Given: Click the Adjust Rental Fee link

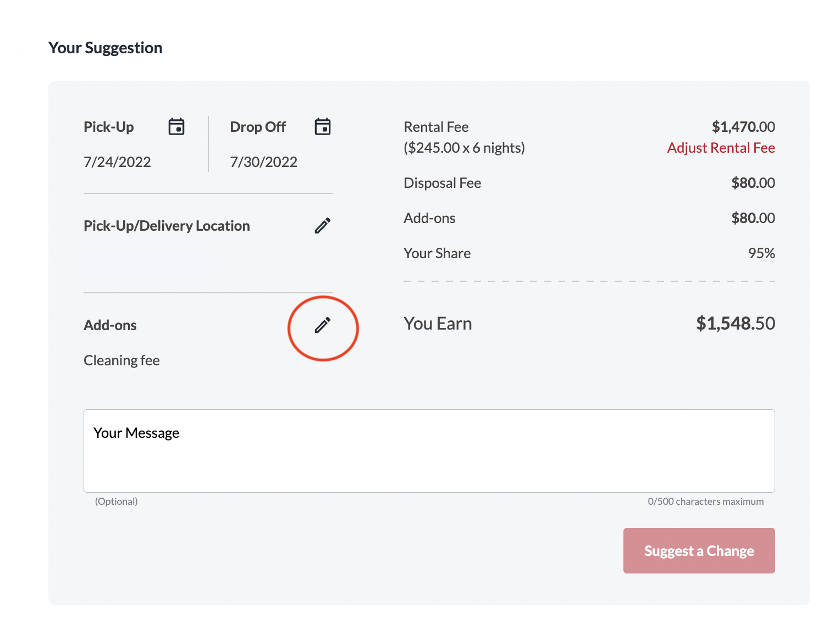Looking at the screenshot, I should 721,148.
